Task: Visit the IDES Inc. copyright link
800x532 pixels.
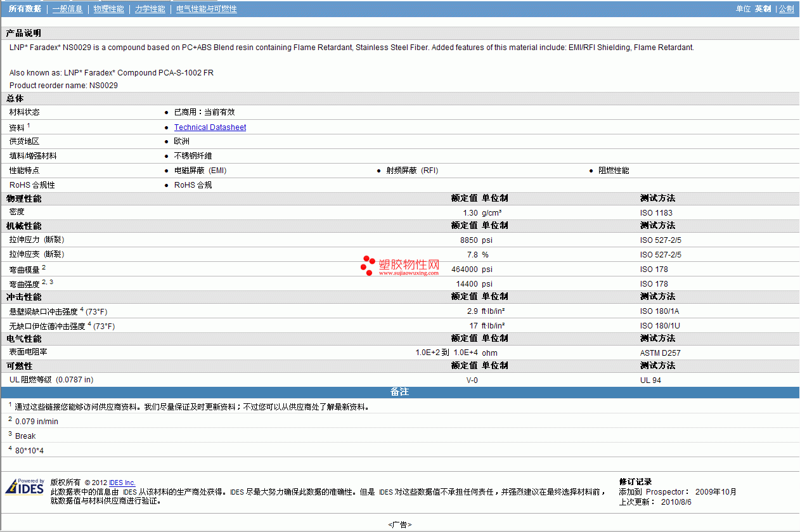Action: [x=122, y=483]
